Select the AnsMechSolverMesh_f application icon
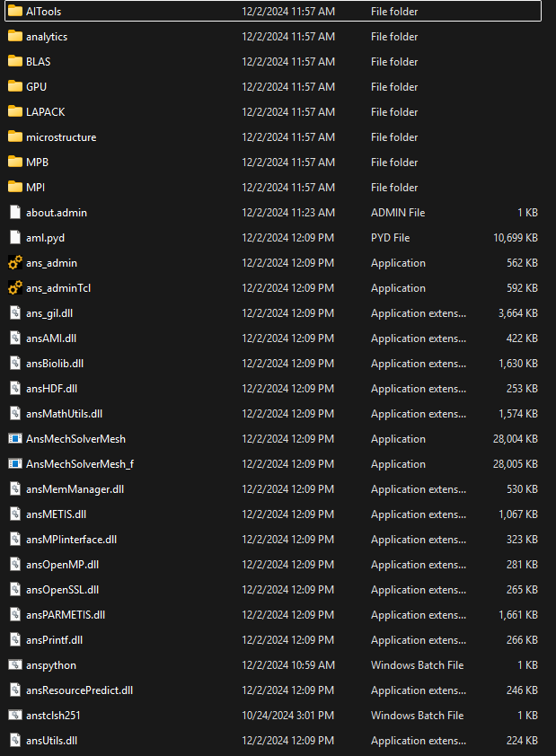The height and width of the screenshot is (756, 556). point(15,464)
